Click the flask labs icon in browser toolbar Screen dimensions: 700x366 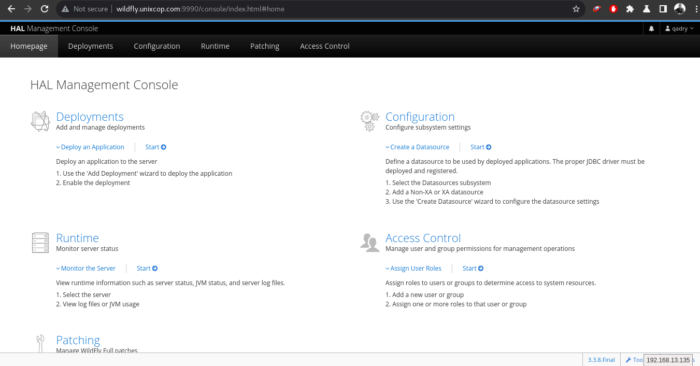646,9
